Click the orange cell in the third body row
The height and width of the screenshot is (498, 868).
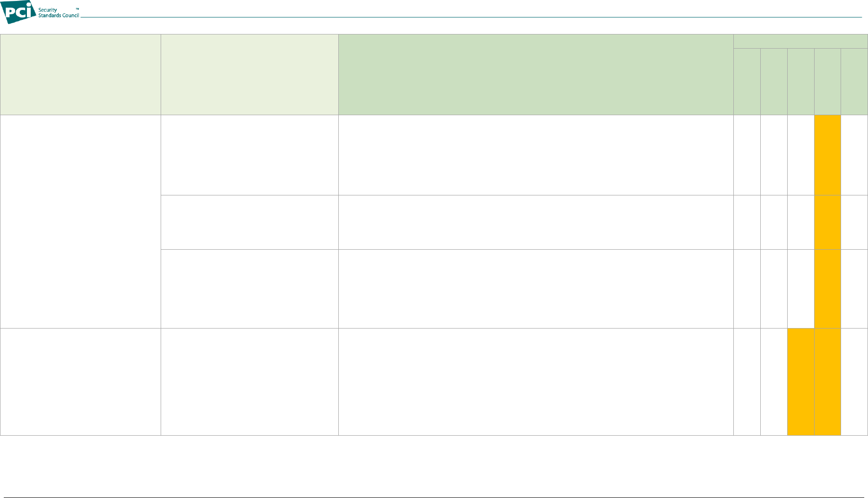[827, 289]
